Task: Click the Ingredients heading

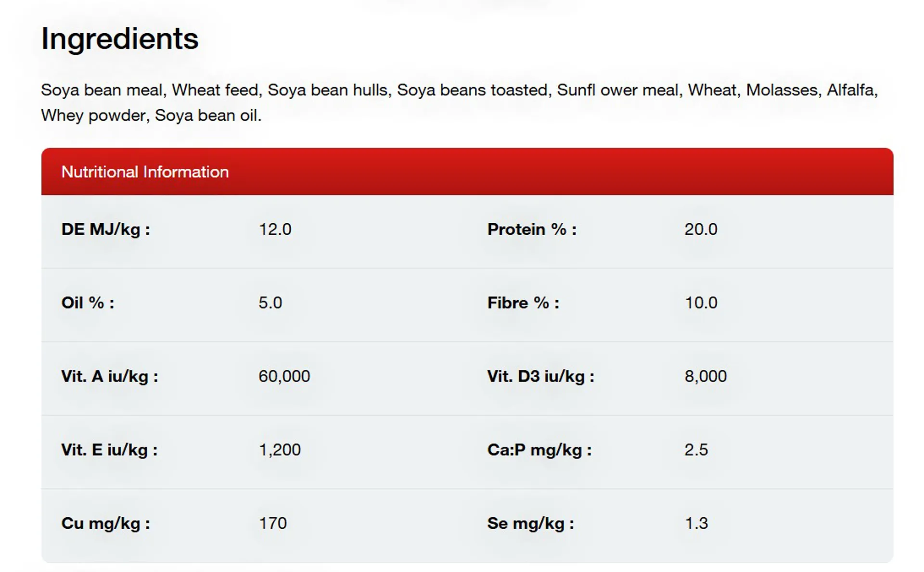Action: coord(119,38)
